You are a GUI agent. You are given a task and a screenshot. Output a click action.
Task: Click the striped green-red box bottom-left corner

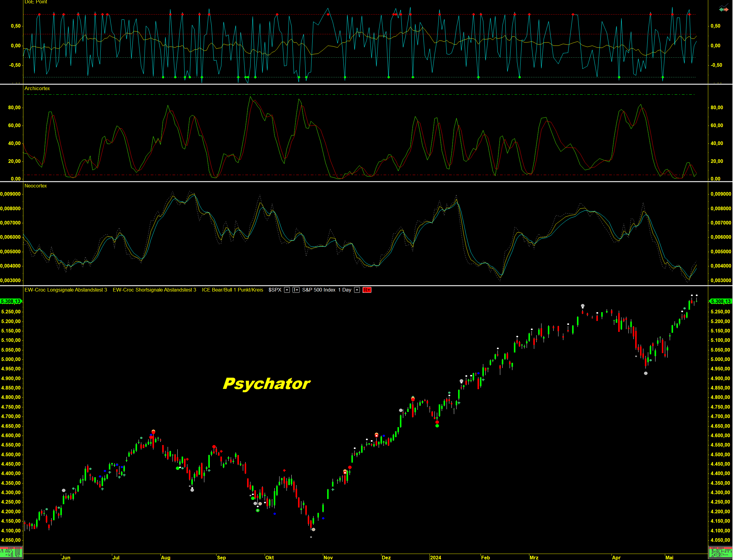tap(11, 553)
